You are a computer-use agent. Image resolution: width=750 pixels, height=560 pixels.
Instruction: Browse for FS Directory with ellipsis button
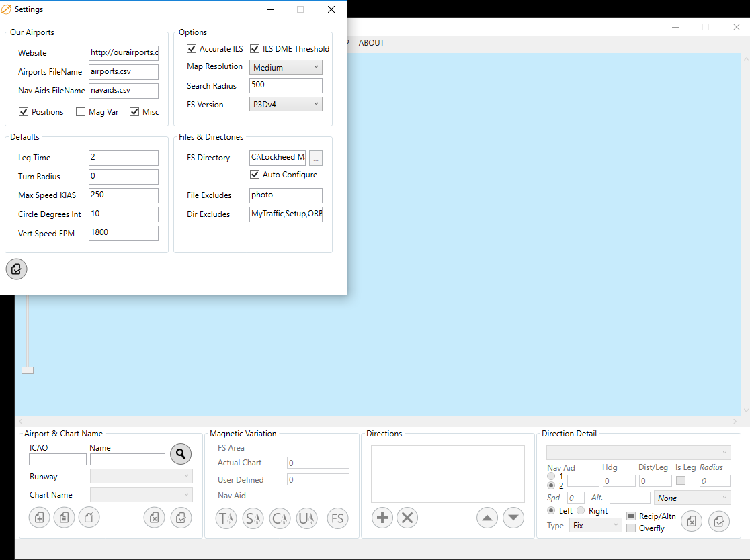pos(316,158)
